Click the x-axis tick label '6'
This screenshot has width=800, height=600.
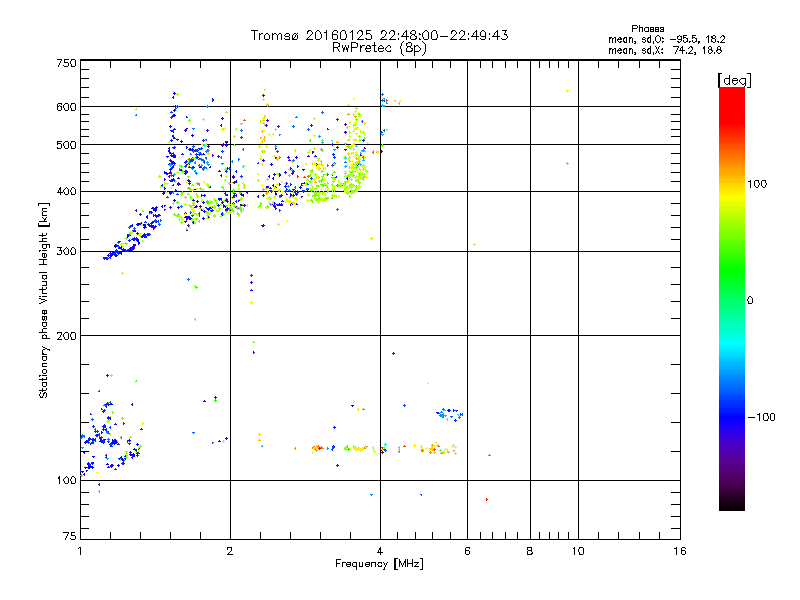click(467, 551)
